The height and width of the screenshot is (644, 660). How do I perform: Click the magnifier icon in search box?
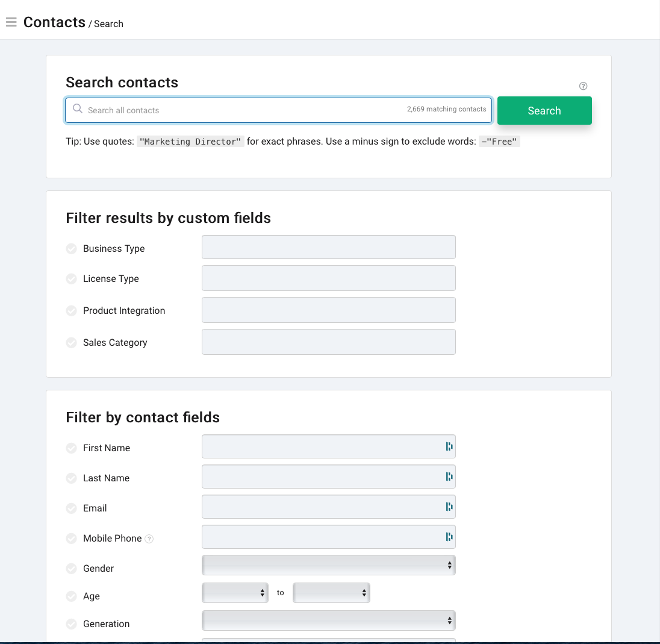(x=78, y=108)
